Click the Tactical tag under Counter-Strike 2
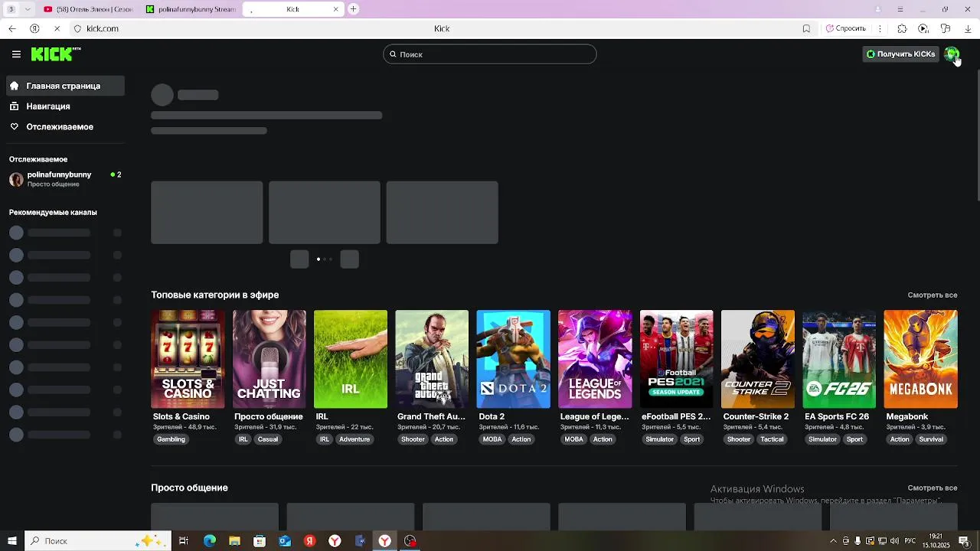Image resolution: width=980 pixels, height=551 pixels. [772, 439]
